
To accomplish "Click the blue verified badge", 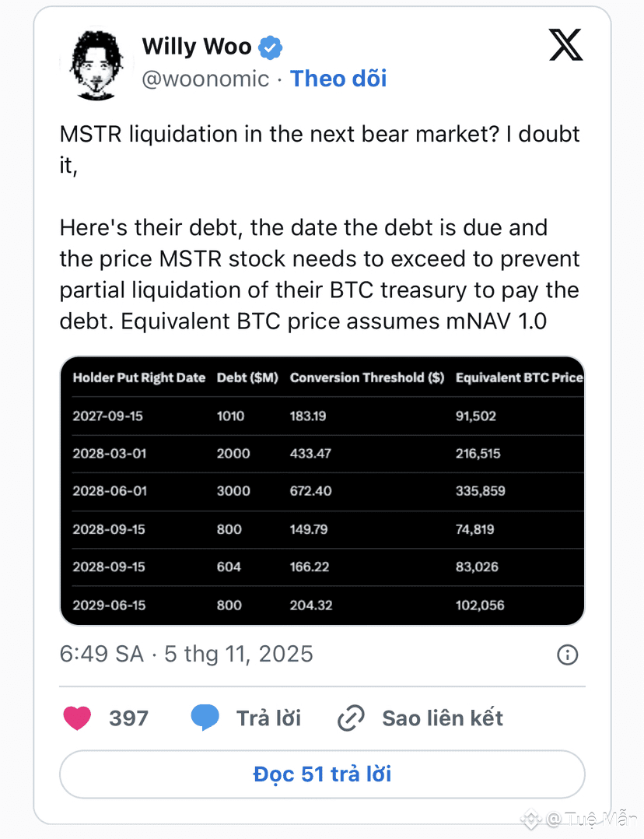I will tap(271, 47).
